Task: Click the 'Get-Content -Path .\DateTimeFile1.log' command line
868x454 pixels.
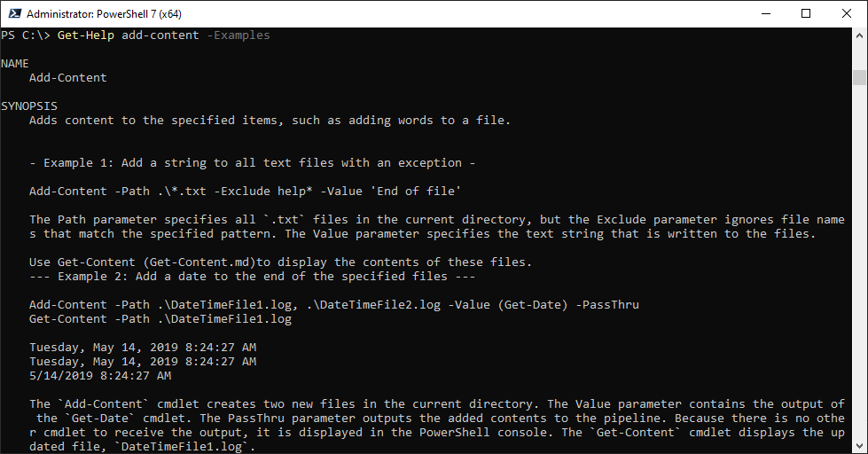Action: (x=160, y=319)
